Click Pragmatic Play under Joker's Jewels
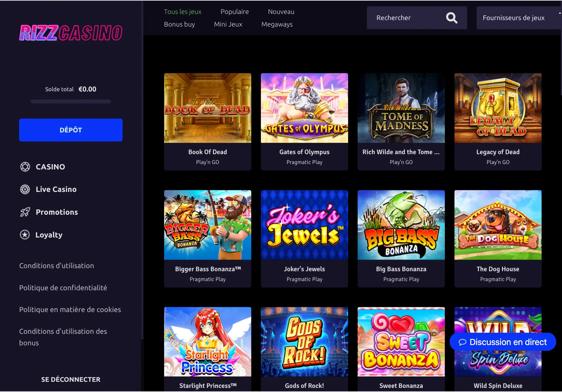 click(x=305, y=279)
